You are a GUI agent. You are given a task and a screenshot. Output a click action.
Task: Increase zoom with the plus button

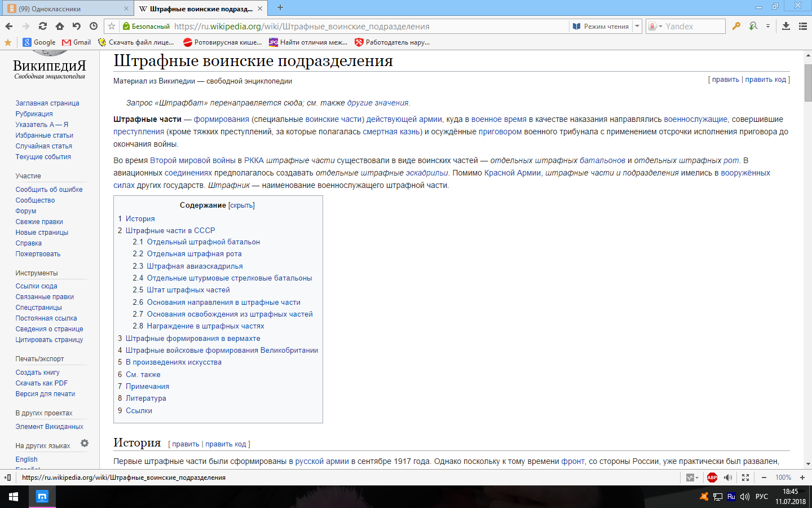point(802,478)
